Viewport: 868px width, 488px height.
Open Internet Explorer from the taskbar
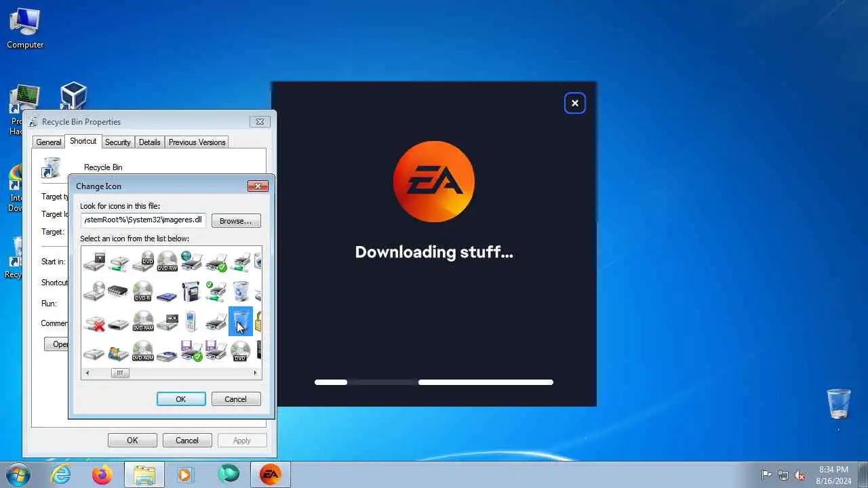(61, 474)
